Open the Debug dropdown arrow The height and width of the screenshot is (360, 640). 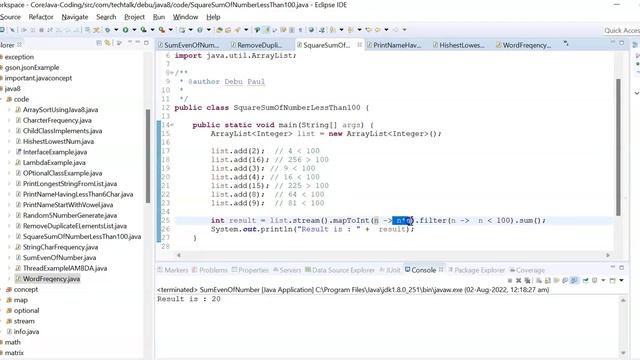(x=116, y=30)
